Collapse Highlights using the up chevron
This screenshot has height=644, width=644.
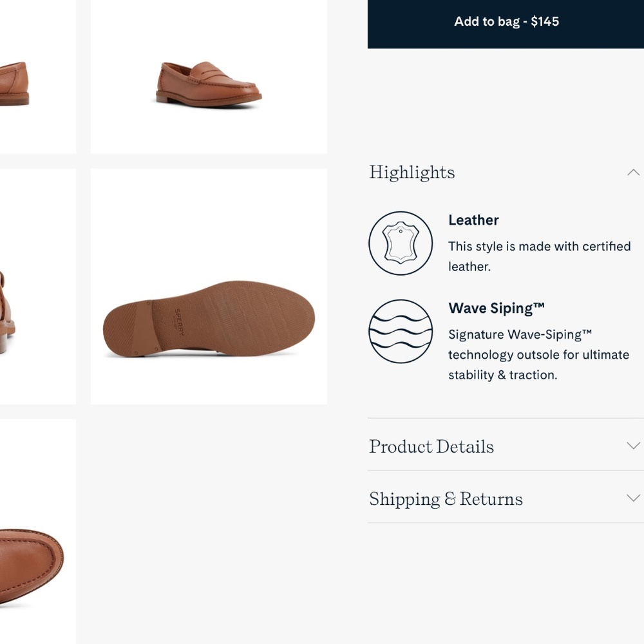633,173
